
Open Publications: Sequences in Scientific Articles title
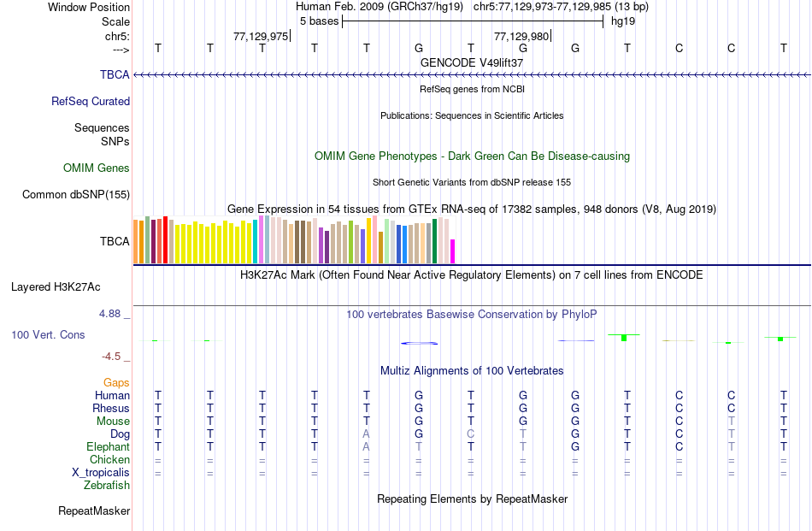point(472,115)
